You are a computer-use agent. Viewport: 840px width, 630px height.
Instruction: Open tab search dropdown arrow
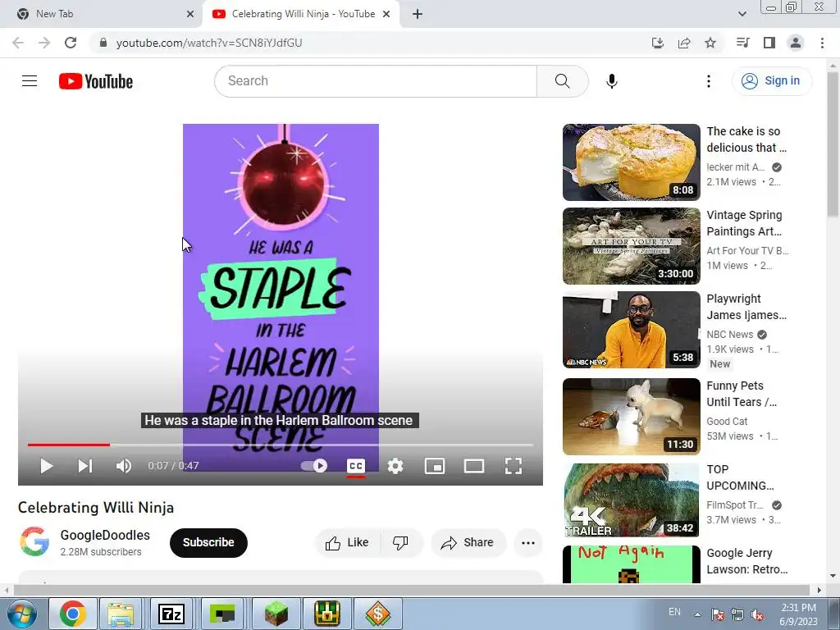click(x=742, y=14)
